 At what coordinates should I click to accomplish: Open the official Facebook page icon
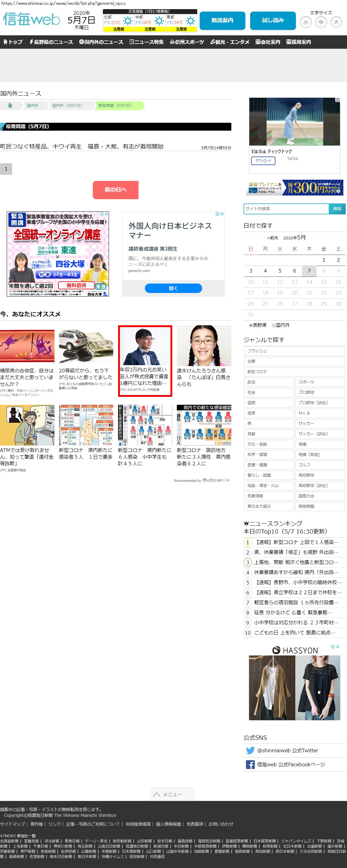(x=250, y=764)
